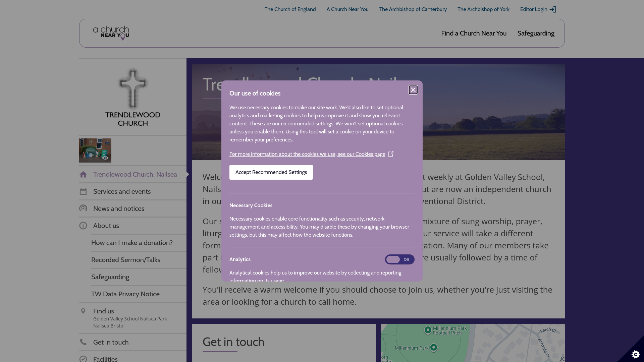This screenshot has height=362, width=644.
Task: Click the Necessary Cookies heading
Action: [x=251, y=205]
